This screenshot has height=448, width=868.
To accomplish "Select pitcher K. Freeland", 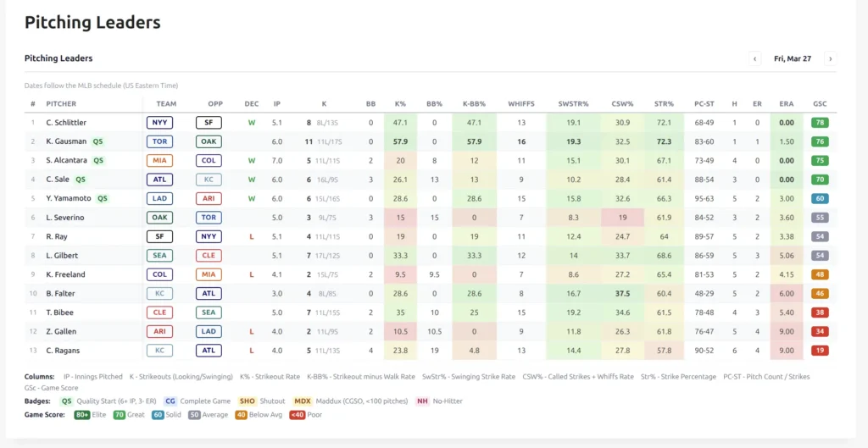I will click(65, 274).
